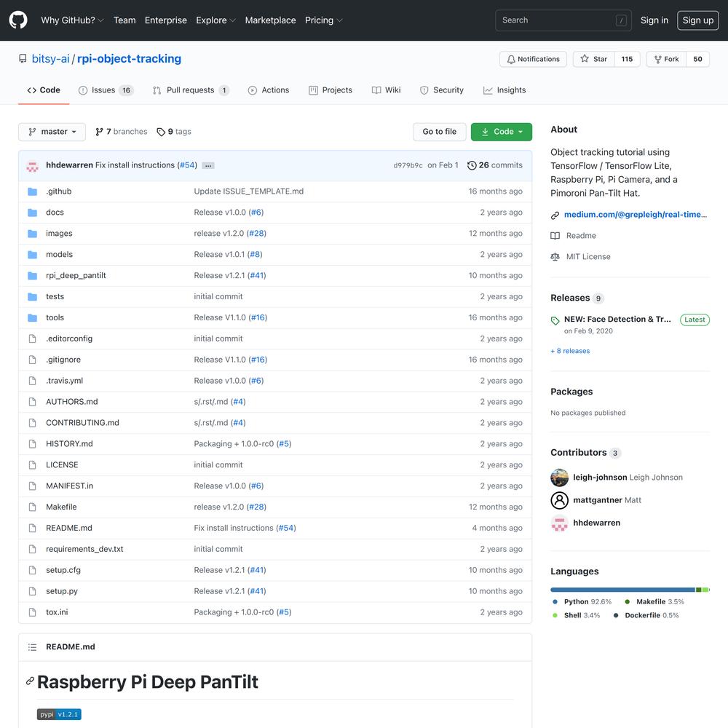
Task: Open pull request #54 in commit header
Action: [187, 165]
